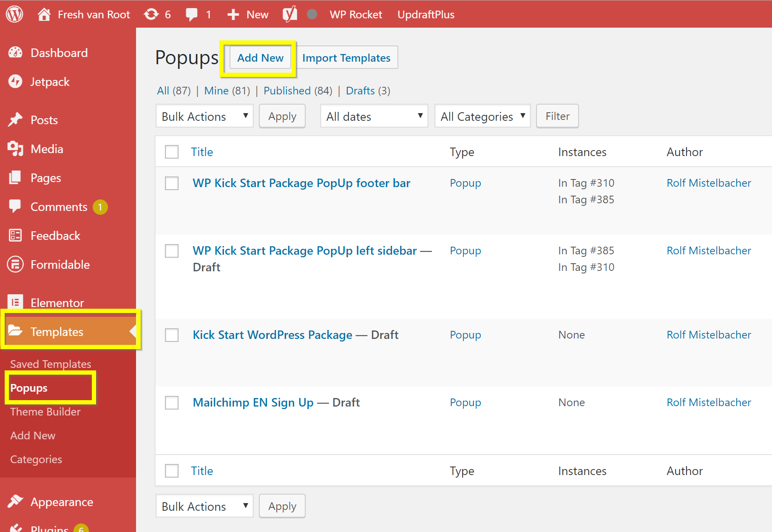
Task: Toggle the select-all checkbox in table header
Action: (172, 152)
